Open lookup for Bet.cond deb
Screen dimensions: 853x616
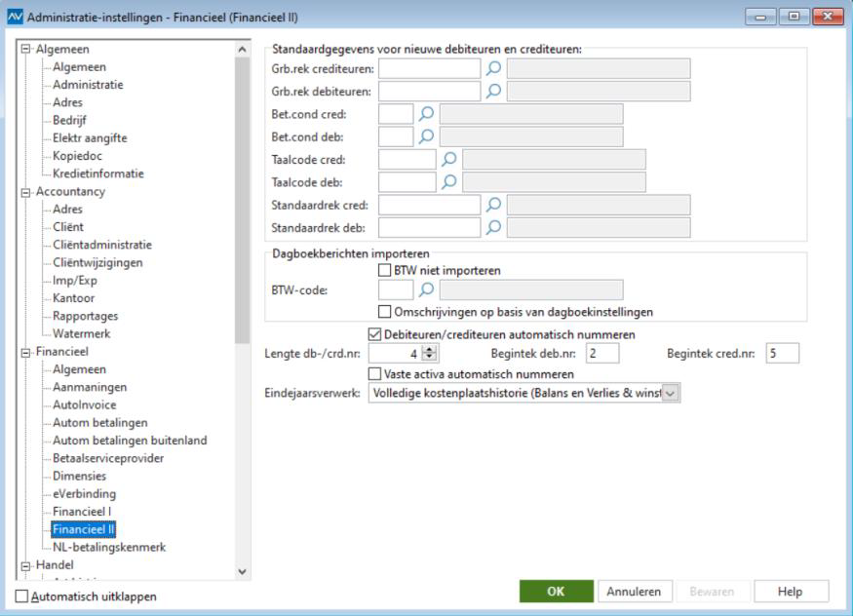pos(426,136)
